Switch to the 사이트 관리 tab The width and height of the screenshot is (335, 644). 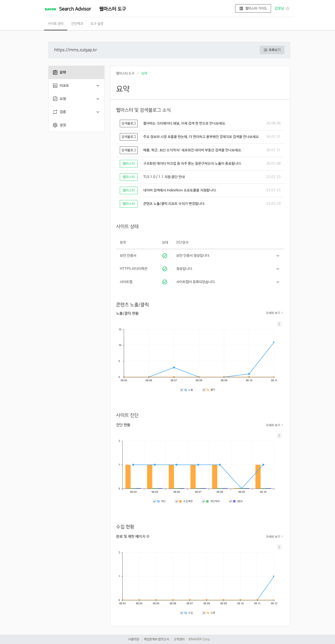tap(56, 23)
